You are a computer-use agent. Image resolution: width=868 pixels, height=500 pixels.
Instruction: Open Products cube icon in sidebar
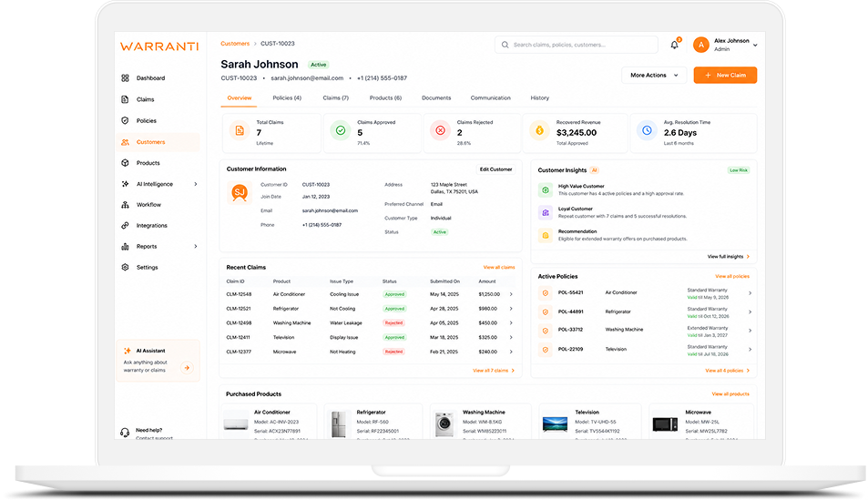point(125,163)
